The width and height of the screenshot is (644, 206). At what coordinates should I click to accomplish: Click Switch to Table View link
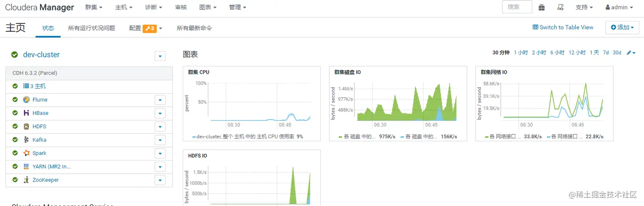coord(563,27)
